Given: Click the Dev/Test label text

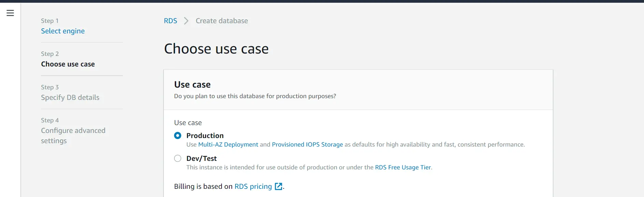Looking at the screenshot, I should click(x=201, y=158).
